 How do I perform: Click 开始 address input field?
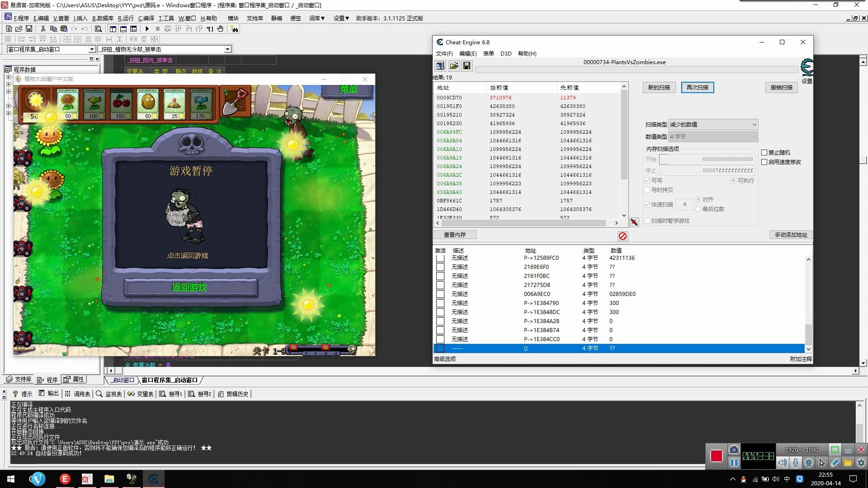click(707, 159)
